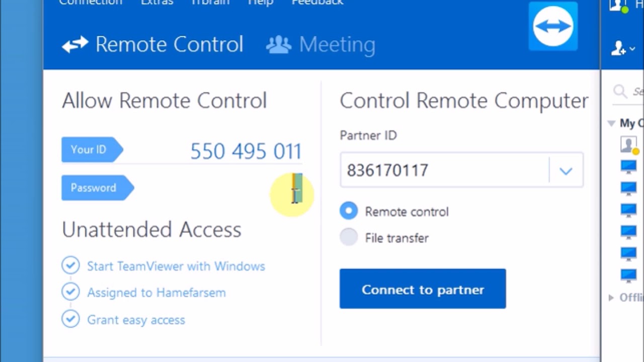644x362 pixels.
Task: Collapse the My Computers group triangle
Action: [x=611, y=123]
